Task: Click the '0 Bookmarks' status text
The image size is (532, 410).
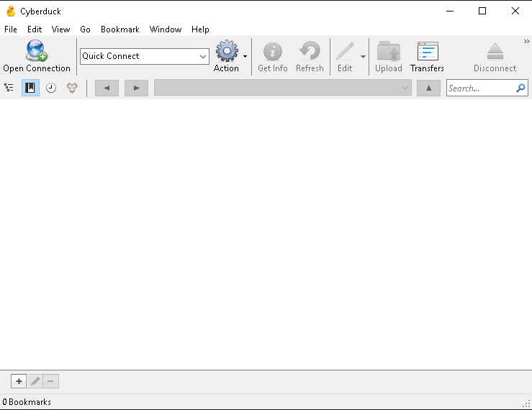Action: [x=27, y=402]
